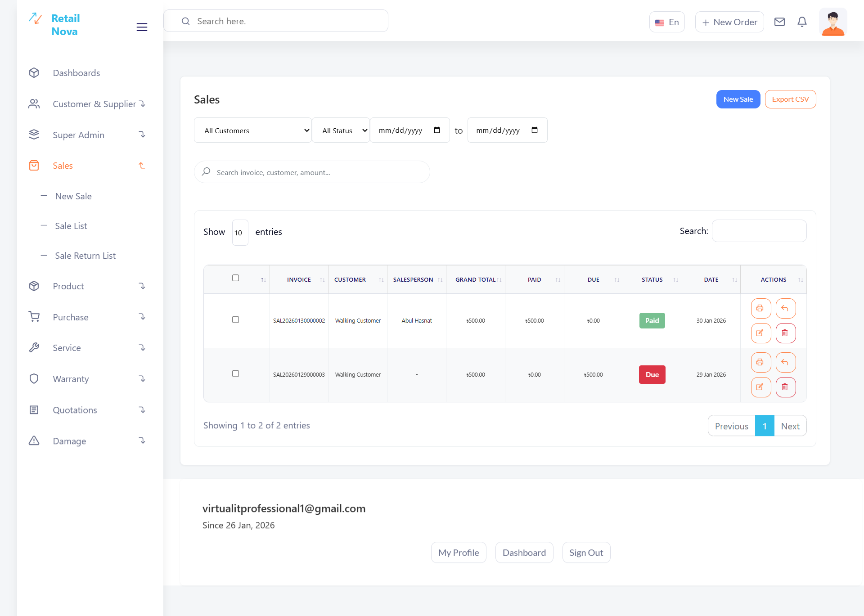Open Sale Return List in sidebar
864x616 pixels.
(85, 256)
